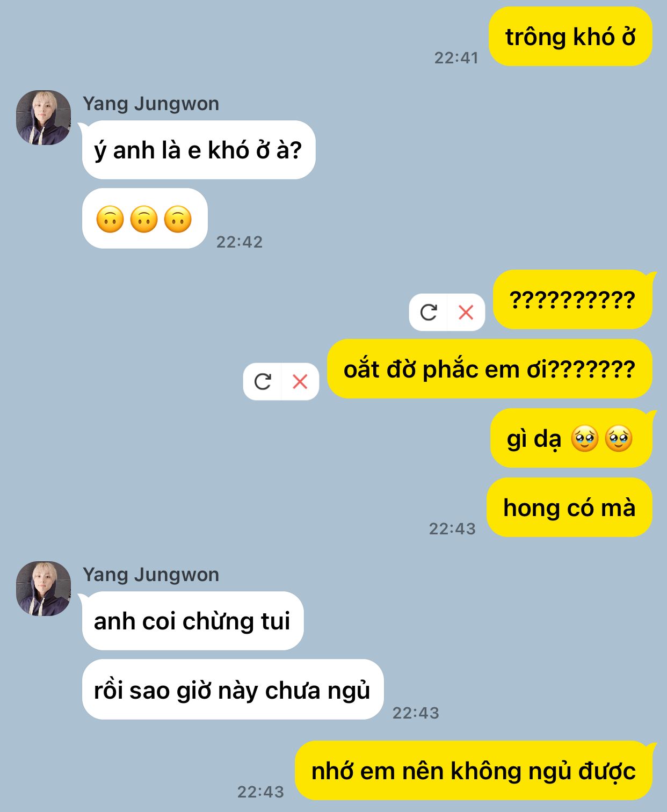Select the 'oắt đờ phắc em ơi???????' bubble
667x812 pixels.
point(490,368)
